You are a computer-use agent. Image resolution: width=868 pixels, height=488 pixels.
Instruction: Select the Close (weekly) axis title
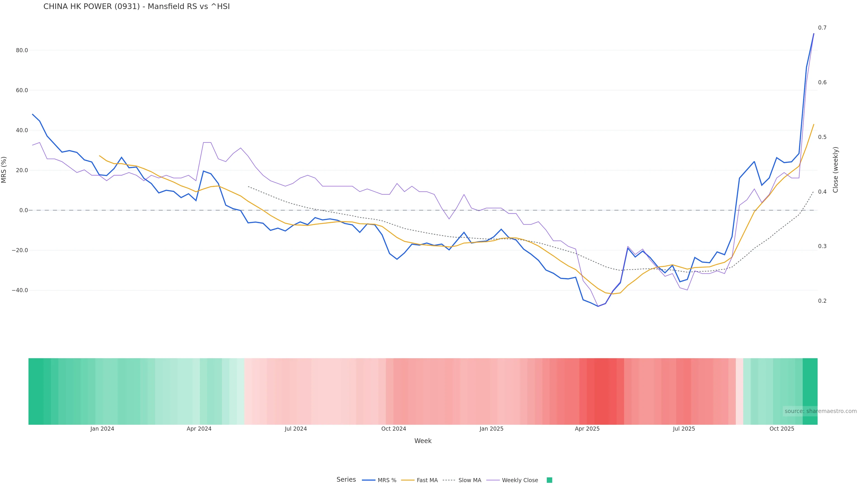pyautogui.click(x=835, y=170)
